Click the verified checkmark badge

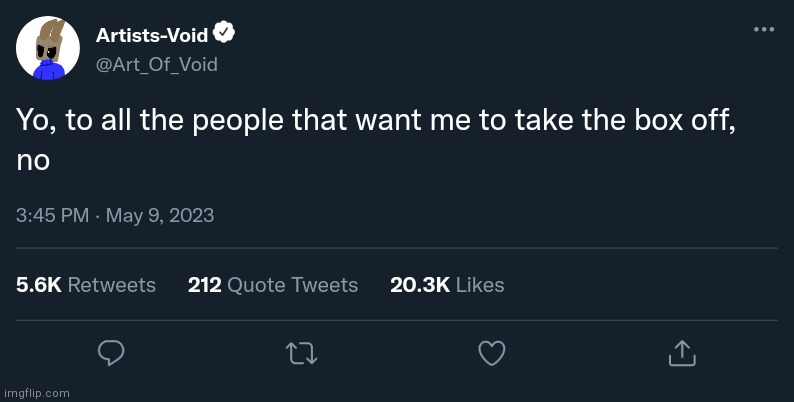(224, 33)
